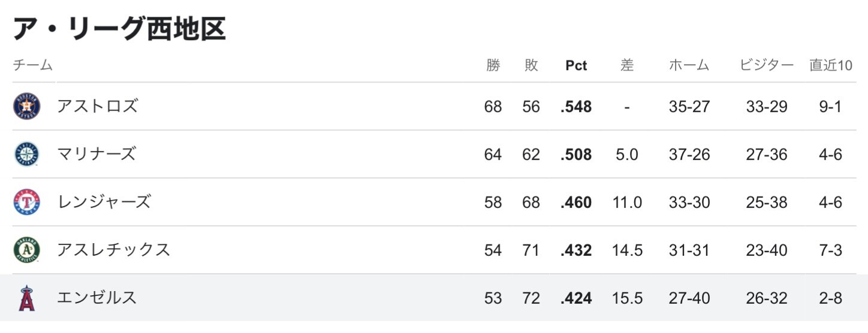Viewport: 868px width, 333px height.
Task: Click the Houston Astros team logo
Action: pos(26,107)
